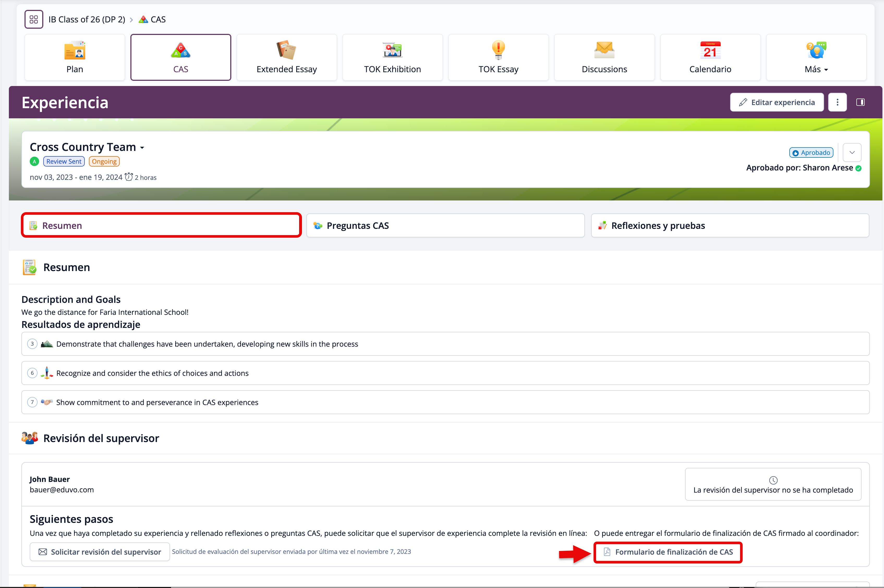
Task: Click Solicitar revisión del supervisor
Action: coord(100,552)
